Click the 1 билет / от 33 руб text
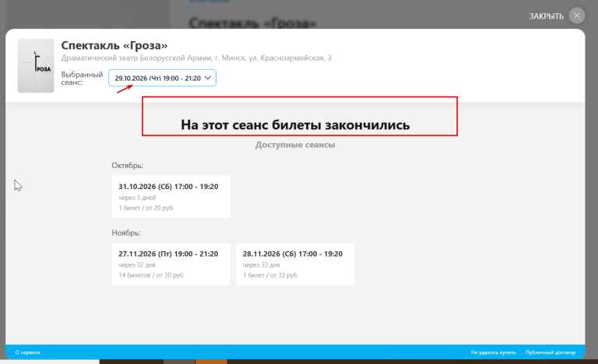598x364 pixels. click(x=270, y=275)
